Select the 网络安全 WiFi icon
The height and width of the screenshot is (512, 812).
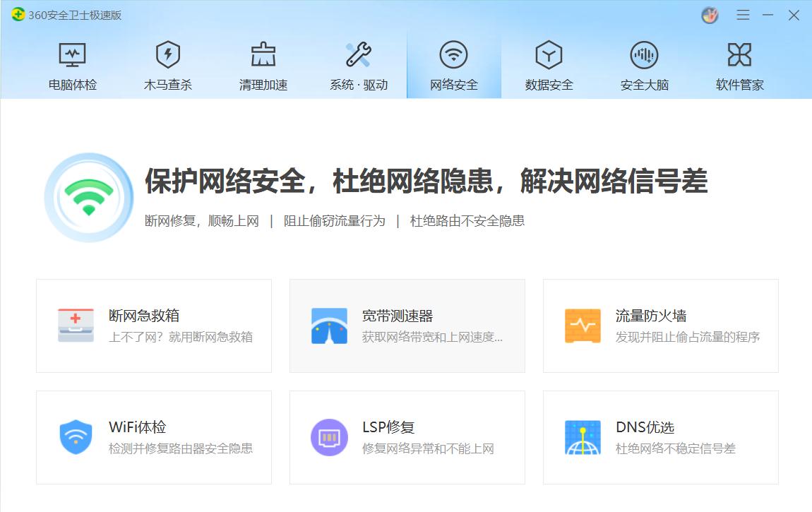click(x=453, y=54)
